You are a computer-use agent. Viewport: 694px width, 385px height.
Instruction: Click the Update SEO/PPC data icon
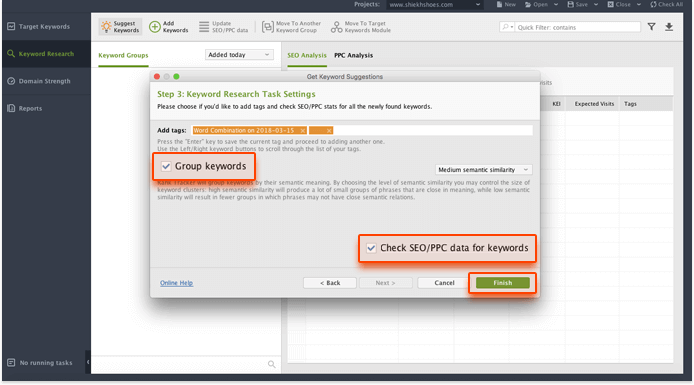click(204, 27)
